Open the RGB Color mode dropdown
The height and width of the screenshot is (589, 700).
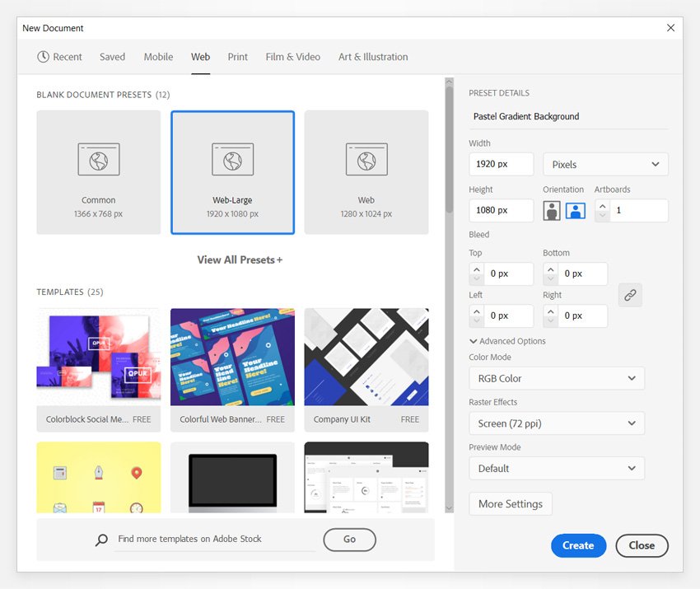[x=557, y=378]
